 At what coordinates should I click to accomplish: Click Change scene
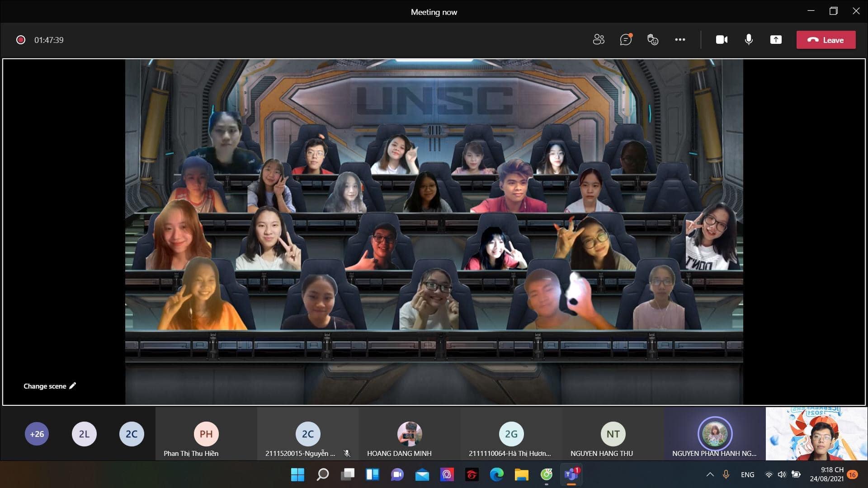pos(50,386)
